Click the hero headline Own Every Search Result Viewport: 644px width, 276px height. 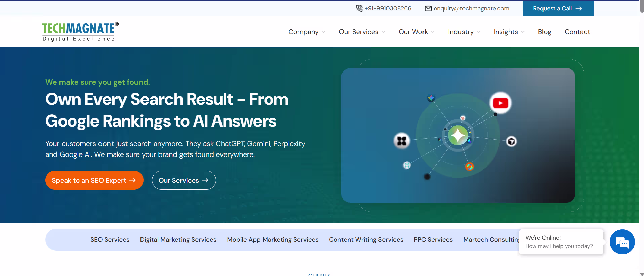167,110
